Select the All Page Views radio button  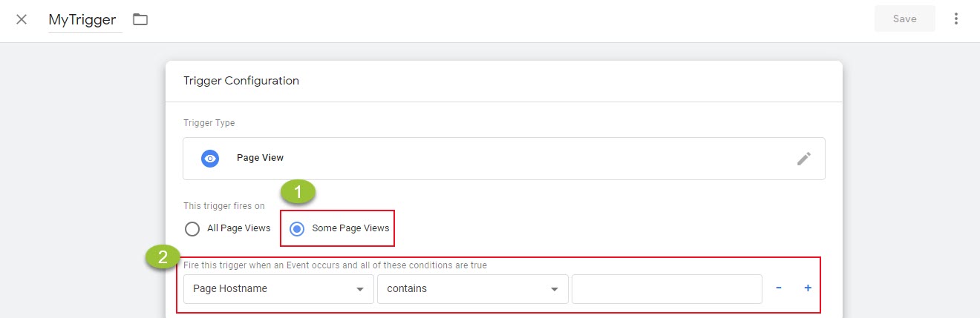point(192,228)
